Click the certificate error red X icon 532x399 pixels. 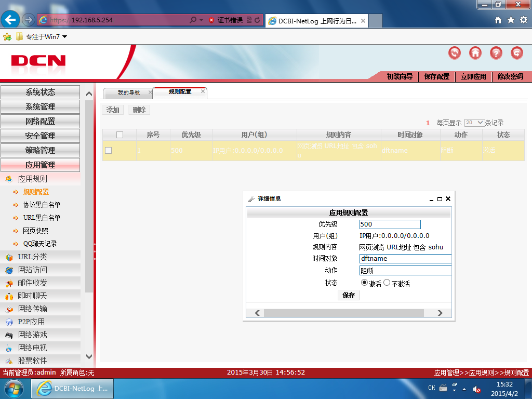pos(211,20)
